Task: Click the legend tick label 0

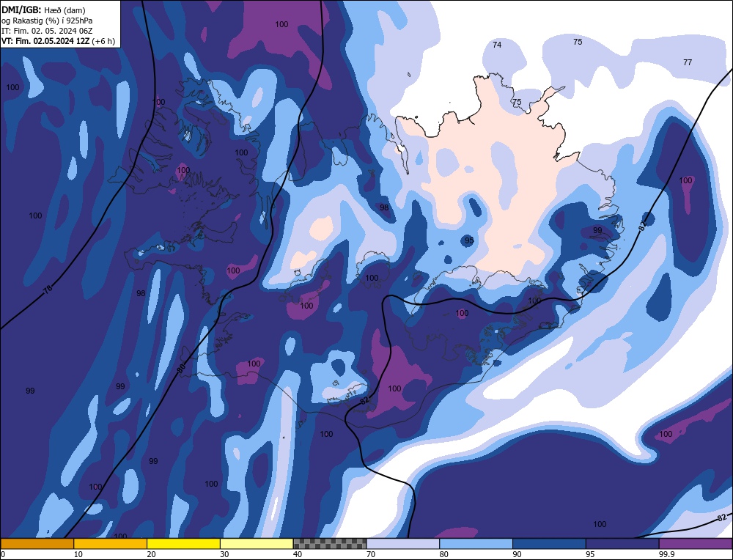Action: pyautogui.click(x=3, y=554)
